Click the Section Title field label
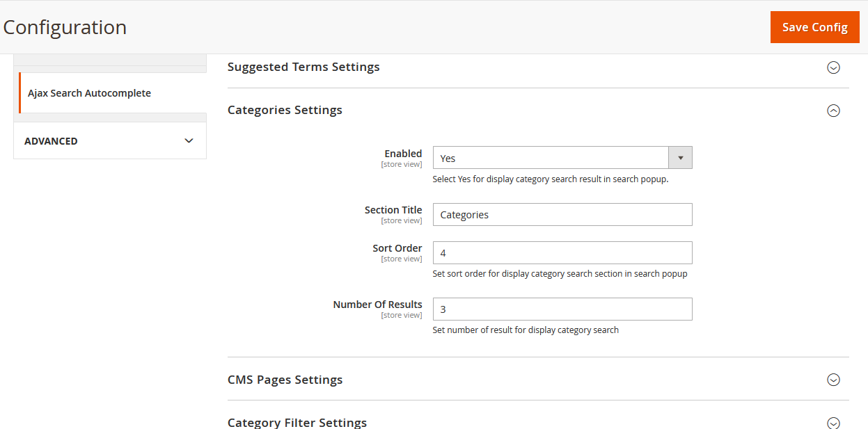The height and width of the screenshot is (429, 868). [x=393, y=210]
